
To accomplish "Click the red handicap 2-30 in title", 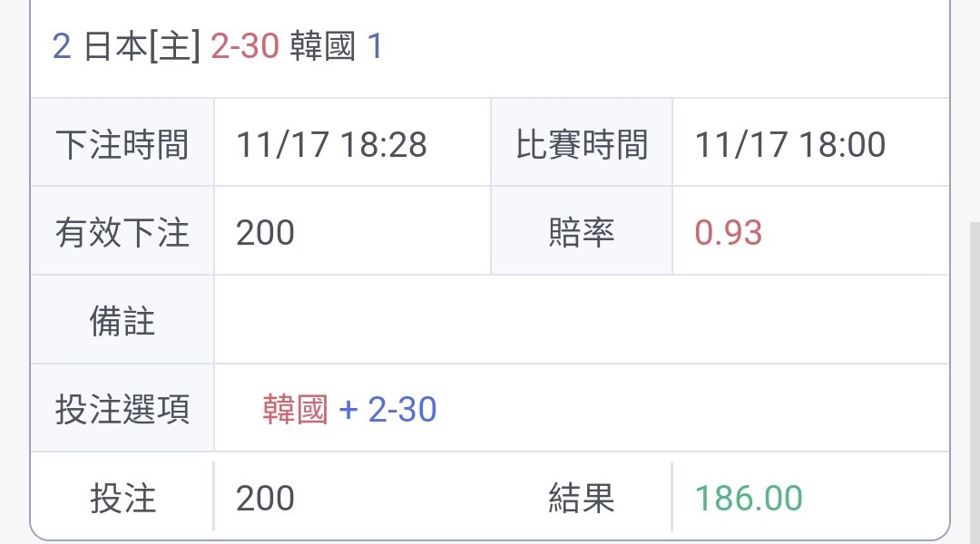I will tap(245, 46).
